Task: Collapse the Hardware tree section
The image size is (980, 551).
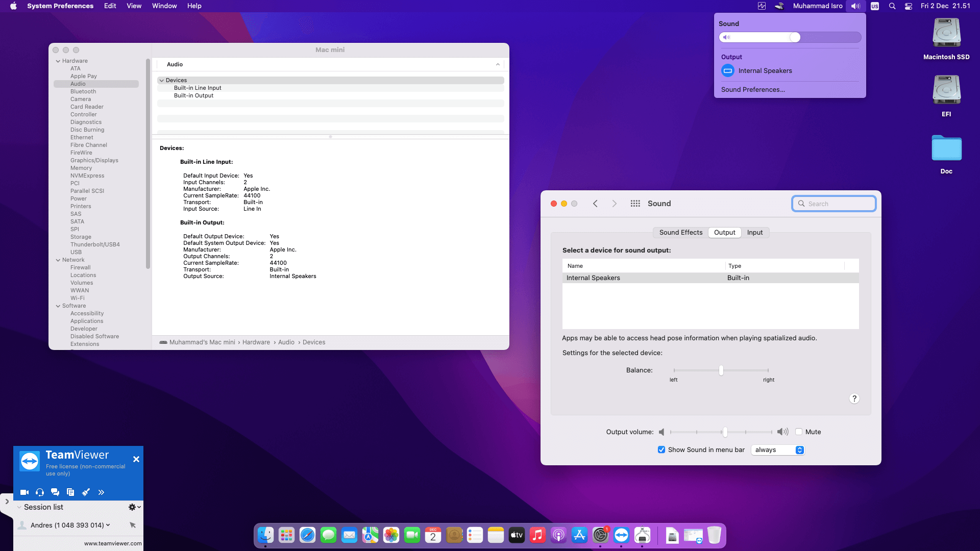Action: click(x=58, y=61)
